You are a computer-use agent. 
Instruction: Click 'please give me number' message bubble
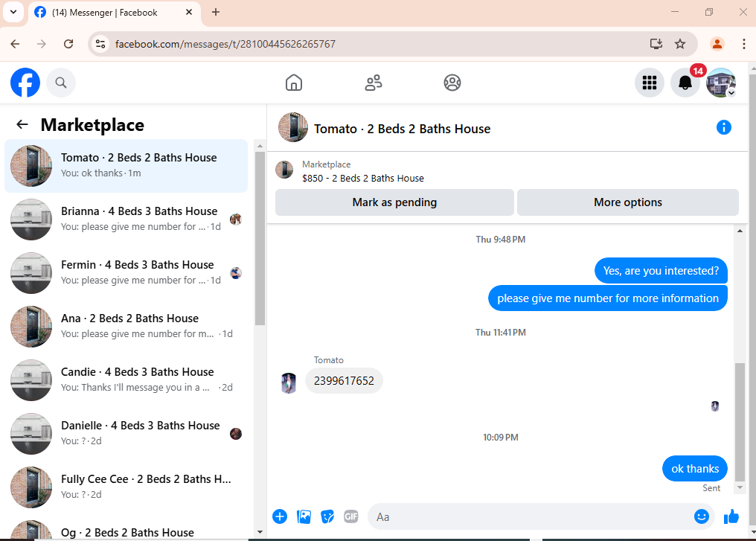pos(607,298)
